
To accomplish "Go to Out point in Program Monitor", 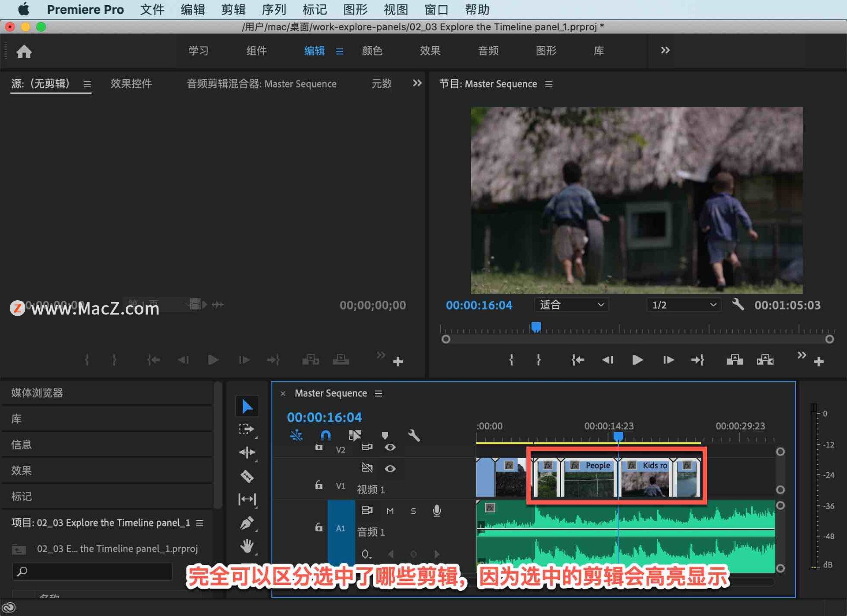I will pyautogui.click(x=698, y=360).
